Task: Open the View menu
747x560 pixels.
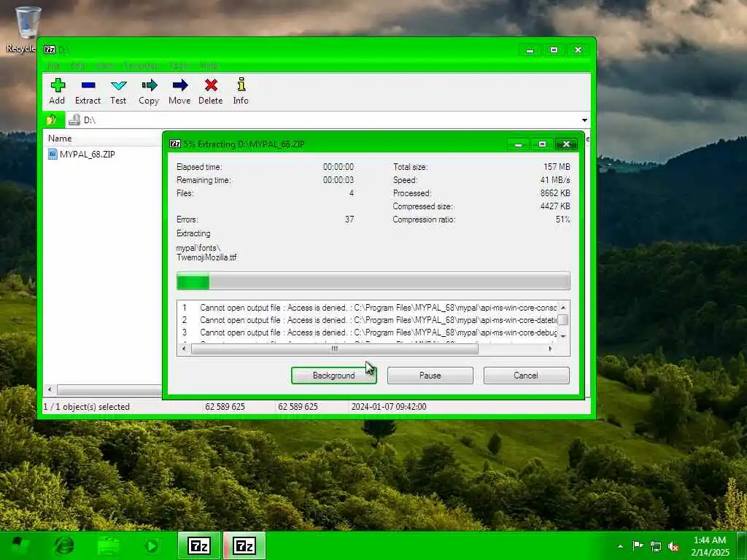Action: coord(104,66)
